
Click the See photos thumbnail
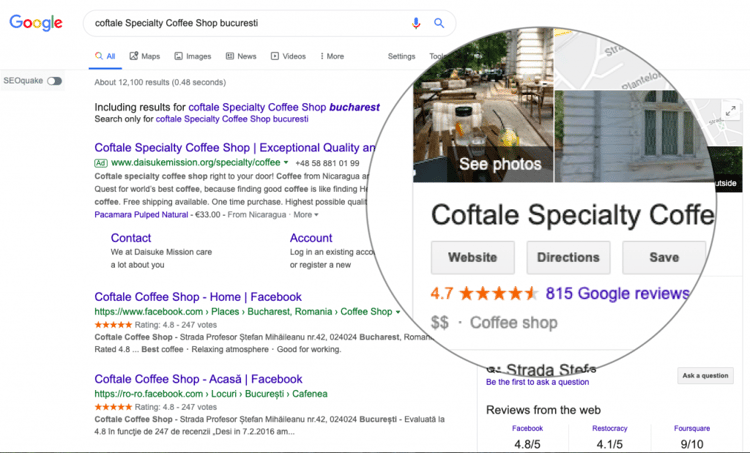point(483,105)
